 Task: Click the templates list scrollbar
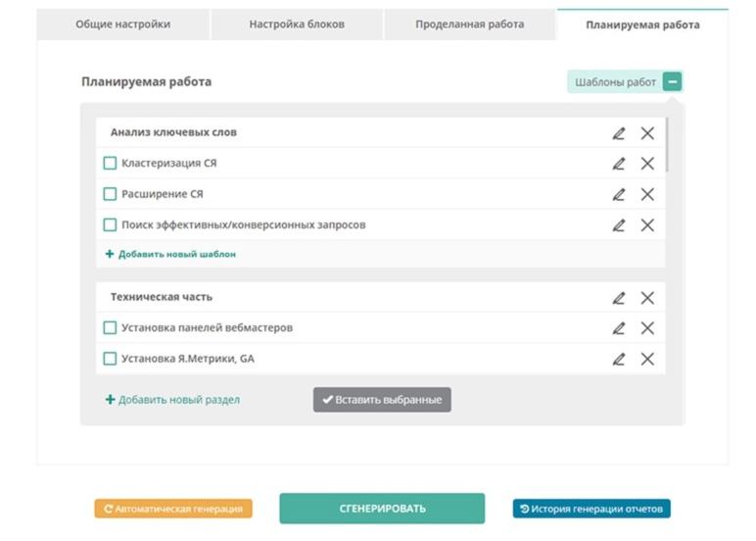point(667,145)
